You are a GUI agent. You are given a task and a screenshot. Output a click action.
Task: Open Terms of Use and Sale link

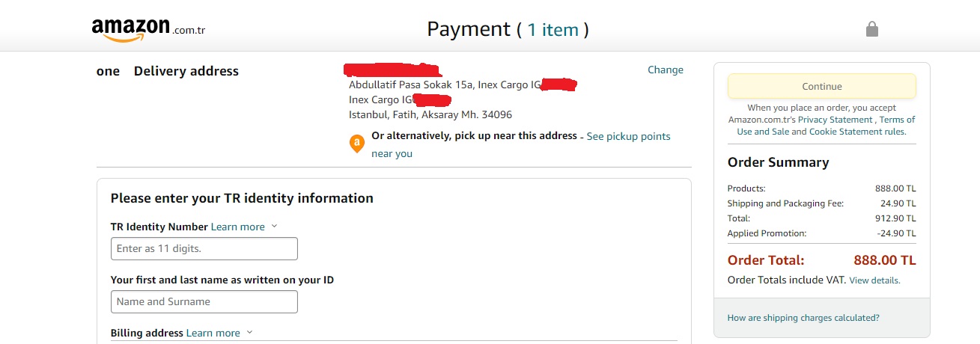click(x=897, y=120)
